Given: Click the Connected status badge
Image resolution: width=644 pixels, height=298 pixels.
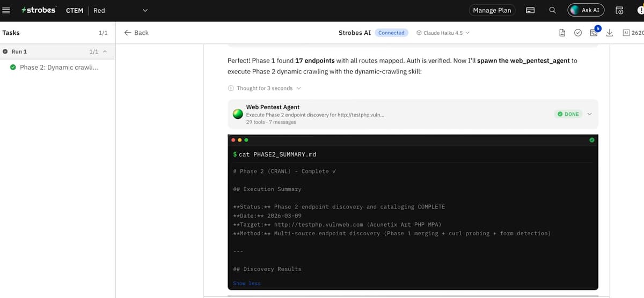Looking at the screenshot, I should [391, 33].
